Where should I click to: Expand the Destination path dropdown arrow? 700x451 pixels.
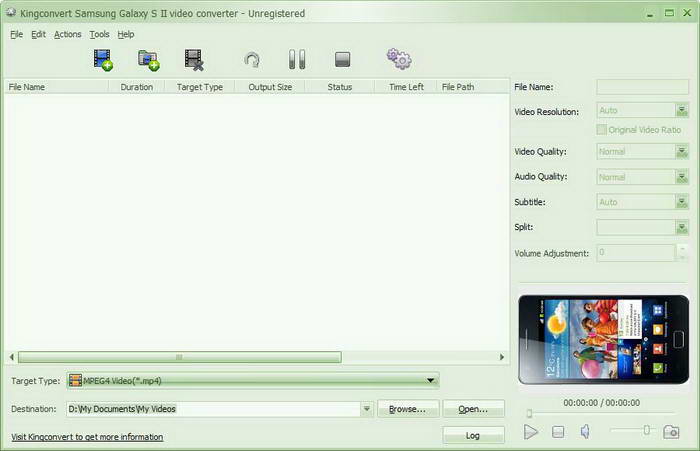367,409
